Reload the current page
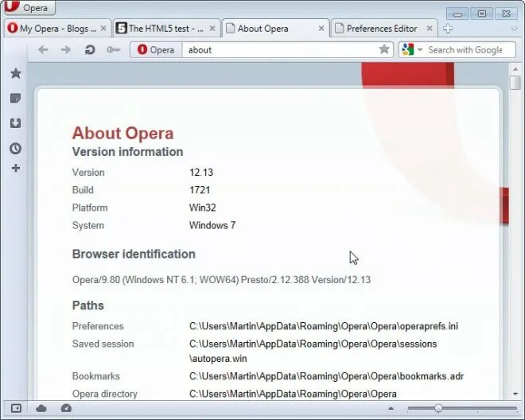Viewport: 525px width, 420px height. 89,50
